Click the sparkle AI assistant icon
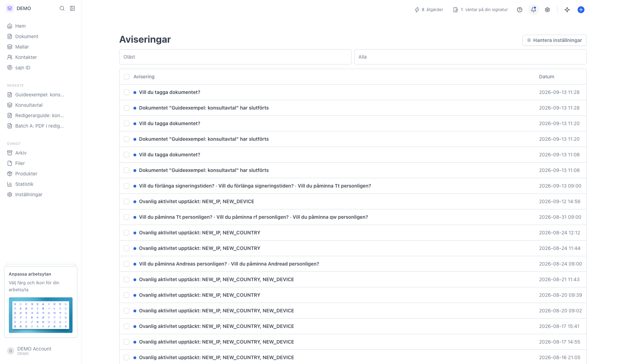 (567, 10)
